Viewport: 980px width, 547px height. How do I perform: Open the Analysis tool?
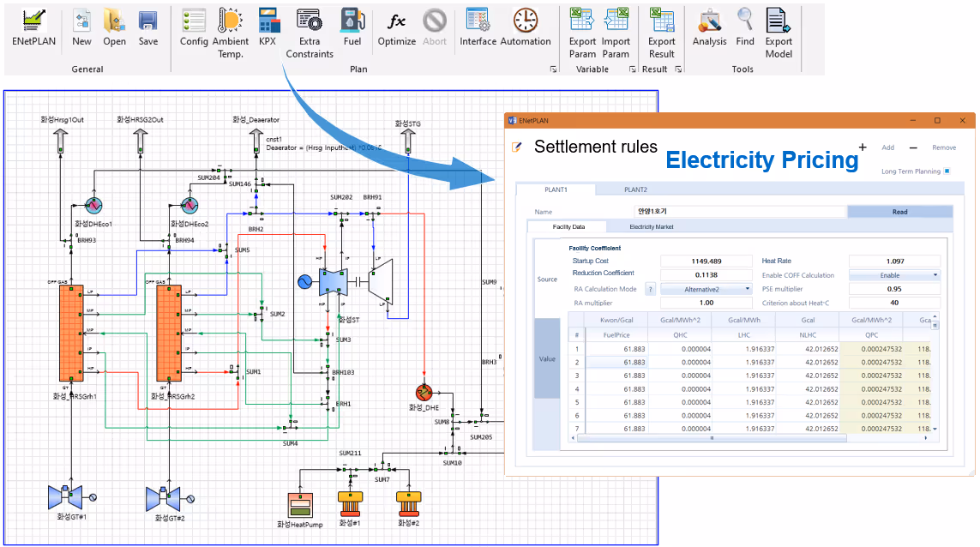click(709, 28)
